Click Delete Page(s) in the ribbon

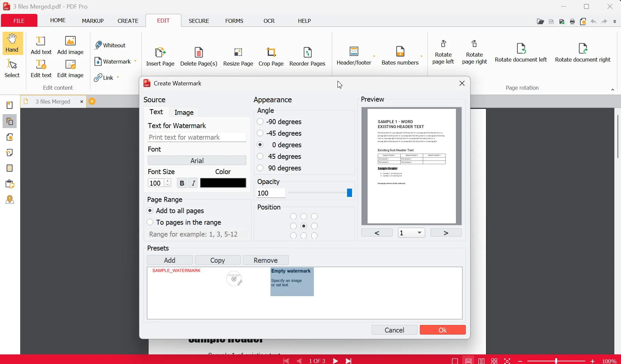tap(199, 57)
